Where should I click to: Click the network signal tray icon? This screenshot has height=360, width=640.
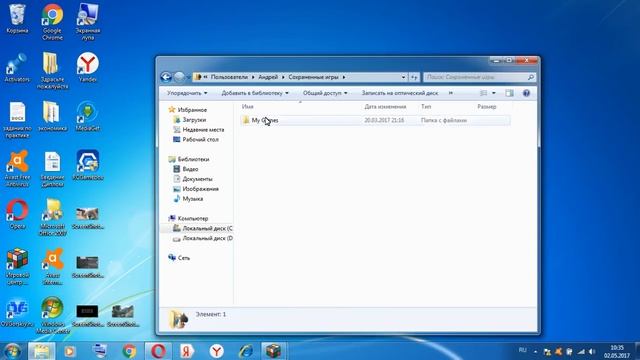pos(581,352)
